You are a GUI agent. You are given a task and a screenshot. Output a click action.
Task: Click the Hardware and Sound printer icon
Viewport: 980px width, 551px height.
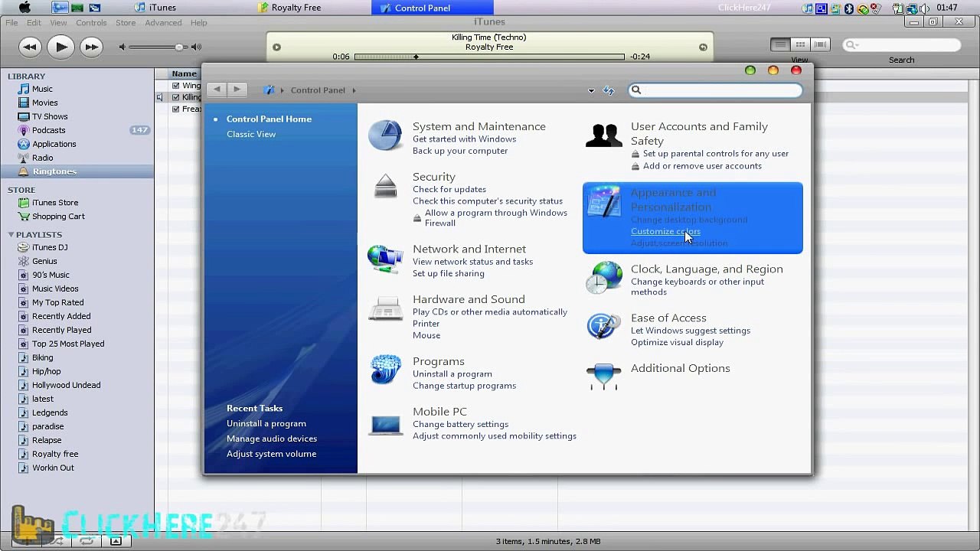(385, 310)
